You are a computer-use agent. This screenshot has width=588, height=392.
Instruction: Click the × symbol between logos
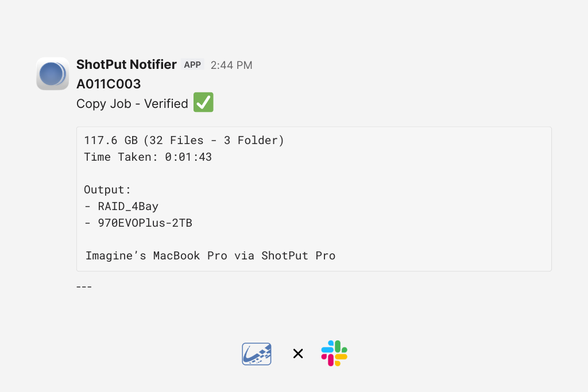click(298, 354)
